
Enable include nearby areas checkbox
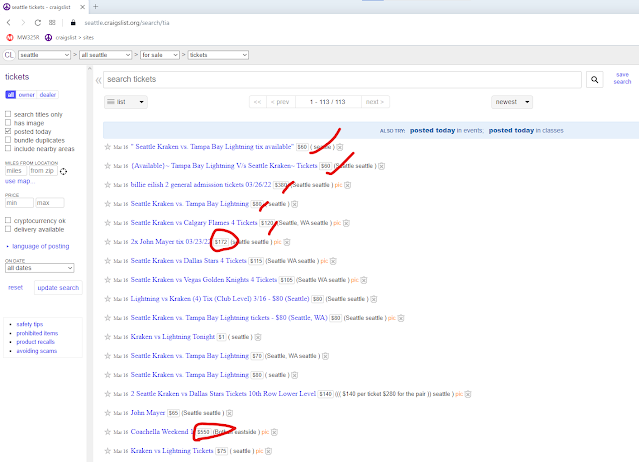pyautogui.click(x=8, y=148)
